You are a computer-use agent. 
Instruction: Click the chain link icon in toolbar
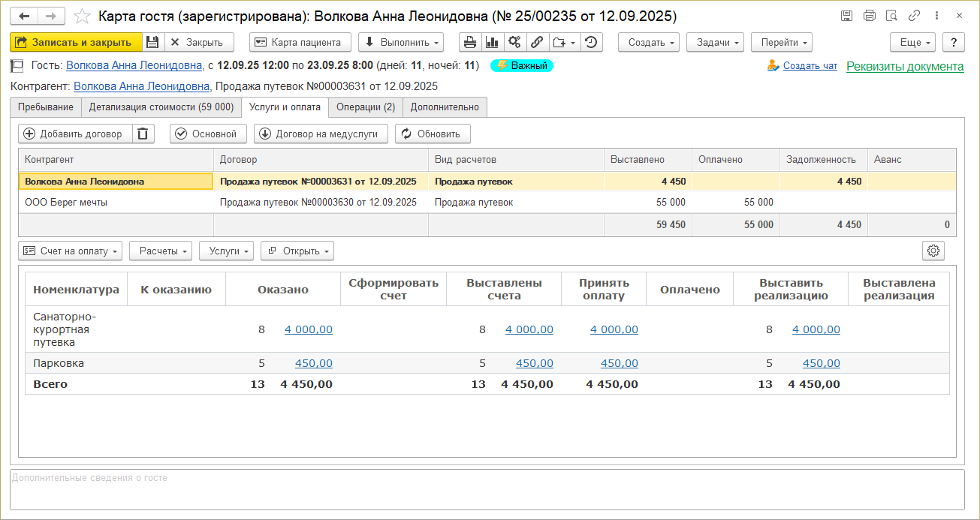537,43
